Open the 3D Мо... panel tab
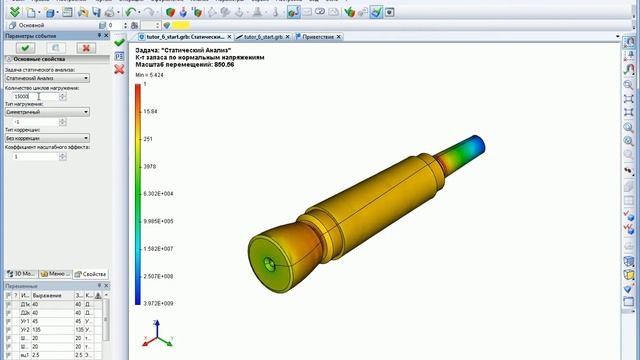 [22, 274]
